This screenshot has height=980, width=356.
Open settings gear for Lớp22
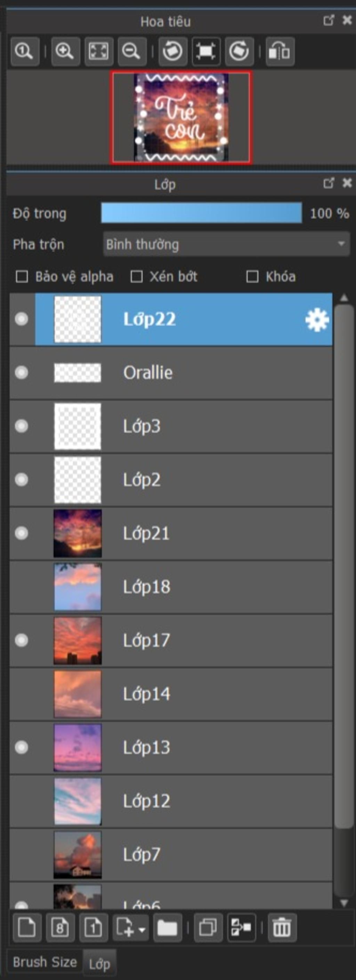coord(317,320)
